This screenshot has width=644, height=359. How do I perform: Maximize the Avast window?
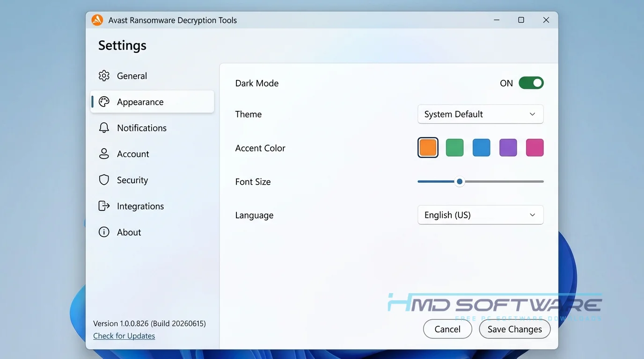tap(521, 20)
